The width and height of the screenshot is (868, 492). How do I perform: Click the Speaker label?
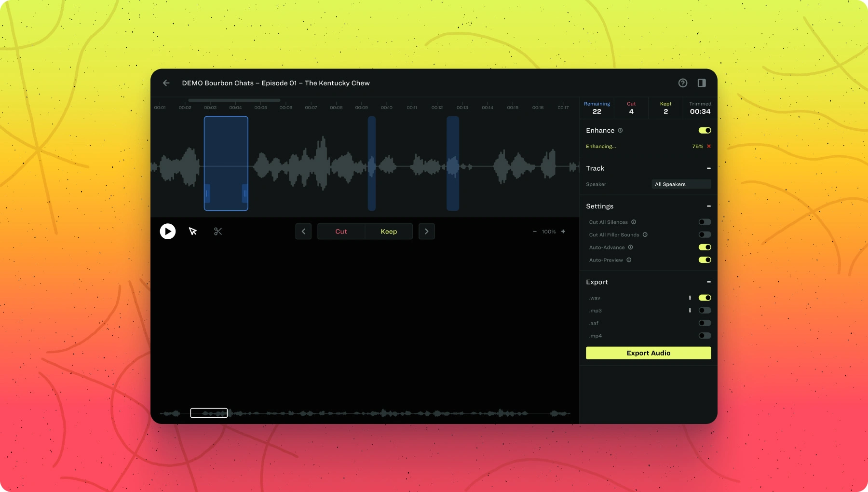point(596,184)
